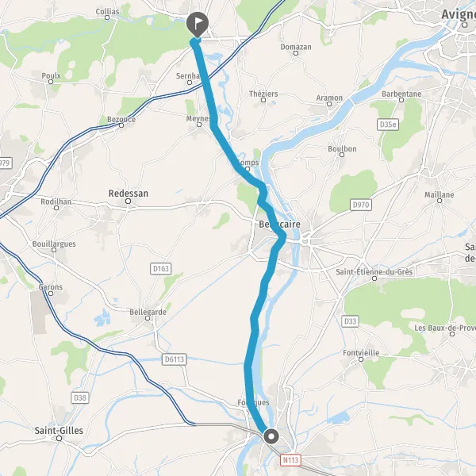Click the Aramon town label
This screenshot has width=476, height=476.
click(329, 98)
